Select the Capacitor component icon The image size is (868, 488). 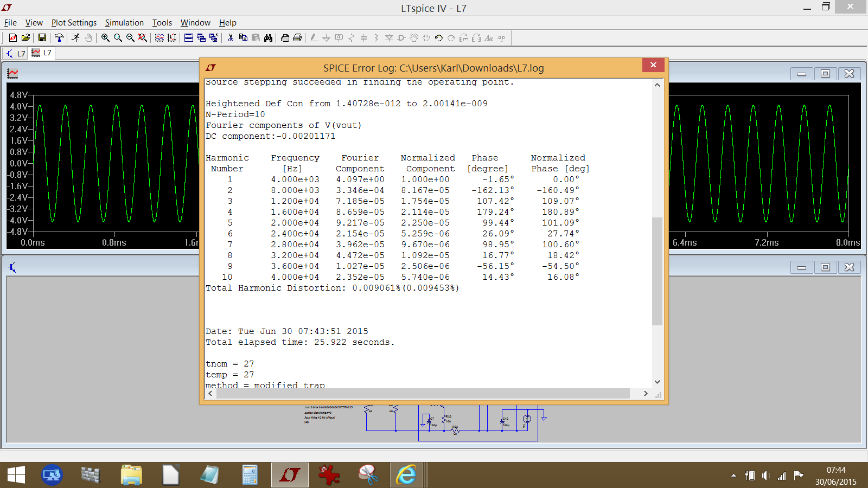tap(363, 38)
